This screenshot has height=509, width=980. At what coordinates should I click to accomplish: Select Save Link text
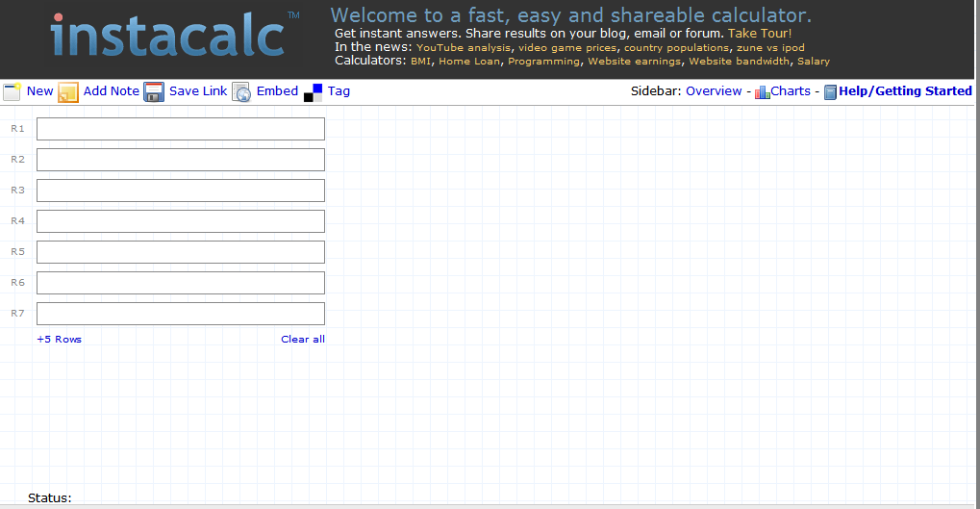click(198, 91)
